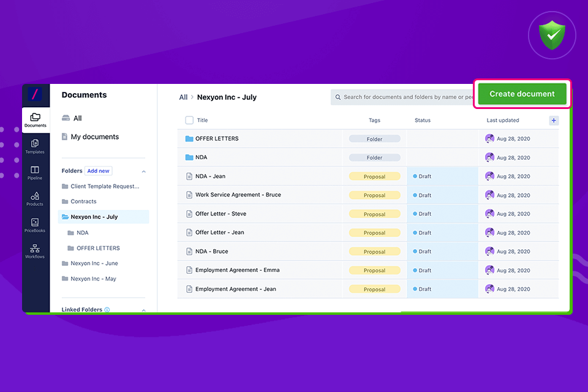Select the Nexyon Inc - July folder in sidebar
Image resolution: width=588 pixels, height=392 pixels.
tap(104, 217)
